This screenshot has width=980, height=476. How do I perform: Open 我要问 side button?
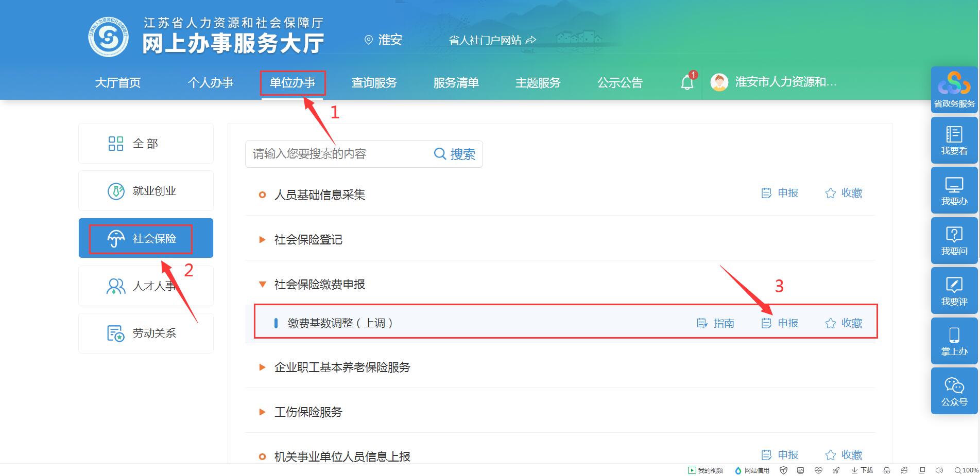coord(954,240)
